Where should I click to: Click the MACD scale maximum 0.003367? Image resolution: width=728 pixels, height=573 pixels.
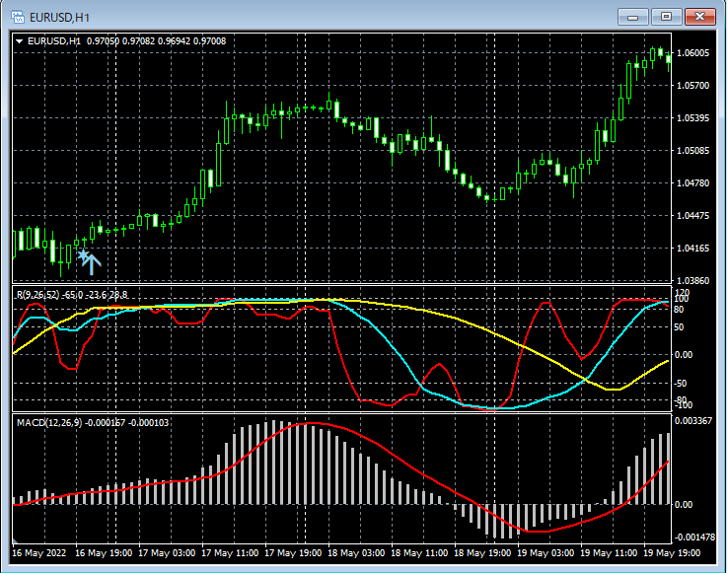693,421
